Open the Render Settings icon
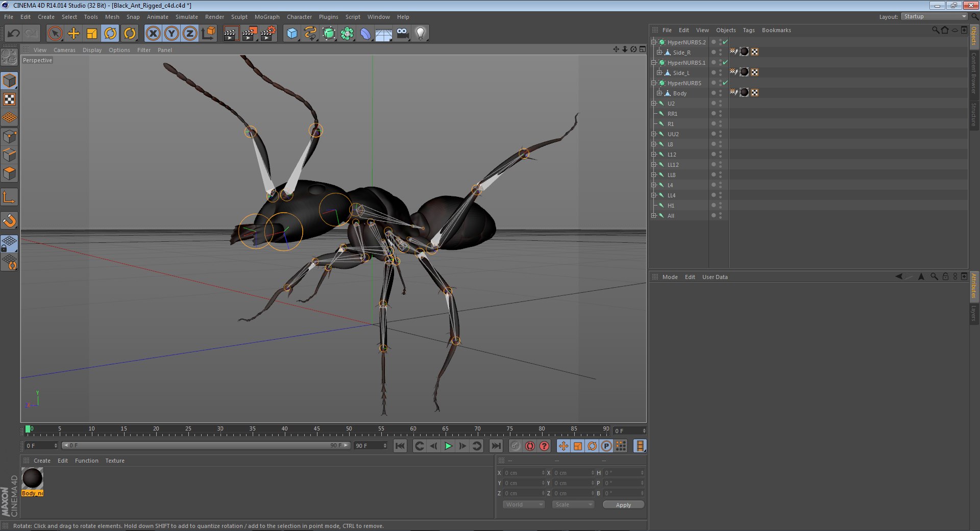The height and width of the screenshot is (531, 980). pos(268,34)
